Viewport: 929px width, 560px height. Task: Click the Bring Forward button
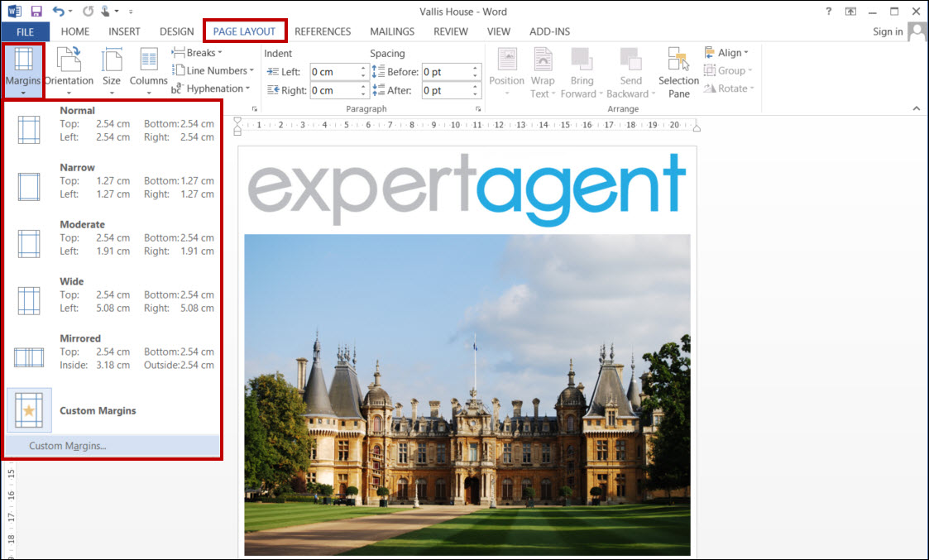pos(582,71)
